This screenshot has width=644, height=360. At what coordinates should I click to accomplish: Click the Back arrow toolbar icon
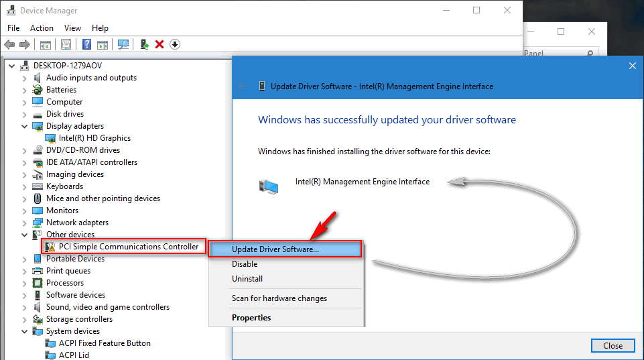click(x=9, y=44)
